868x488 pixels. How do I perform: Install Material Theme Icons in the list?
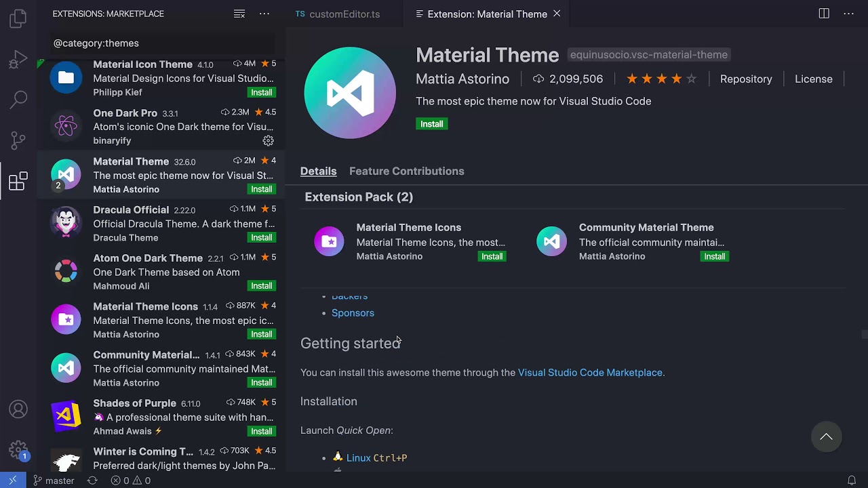pos(261,334)
